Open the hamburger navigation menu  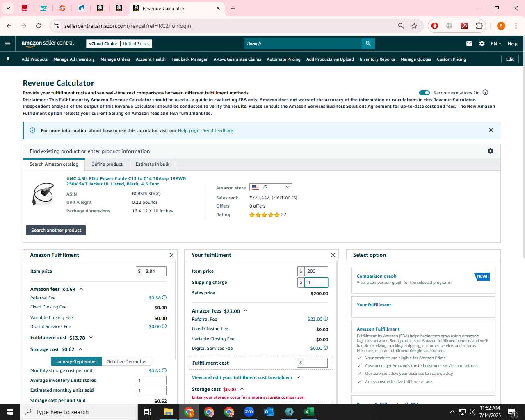click(8, 43)
